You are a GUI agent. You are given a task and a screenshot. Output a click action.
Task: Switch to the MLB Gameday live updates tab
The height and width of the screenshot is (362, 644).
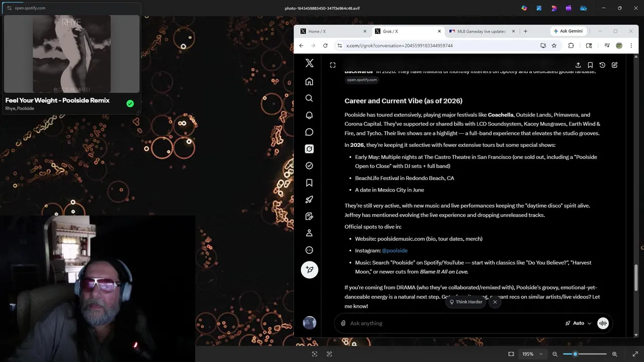481,31
